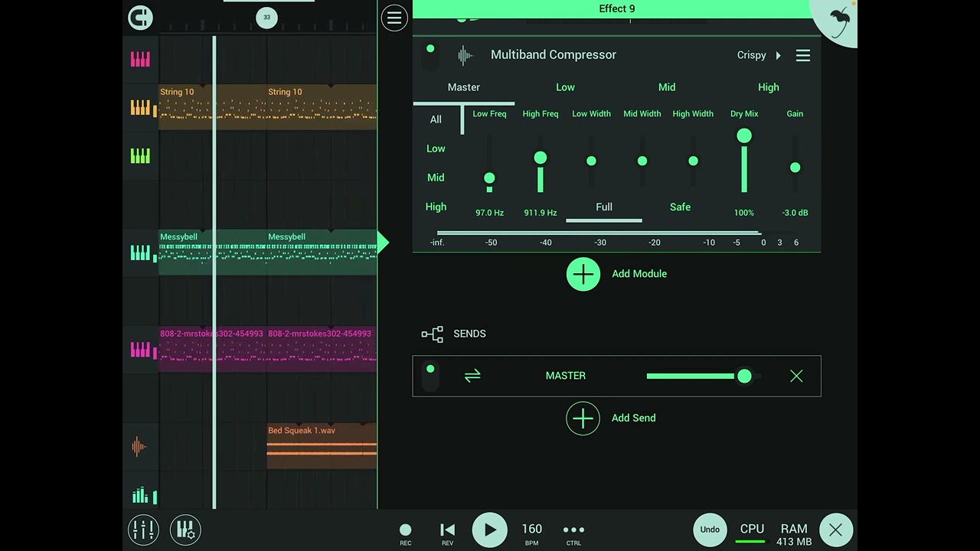Screen dimensions: 980x551
Task: Select All in the band list
Action: click(x=436, y=119)
